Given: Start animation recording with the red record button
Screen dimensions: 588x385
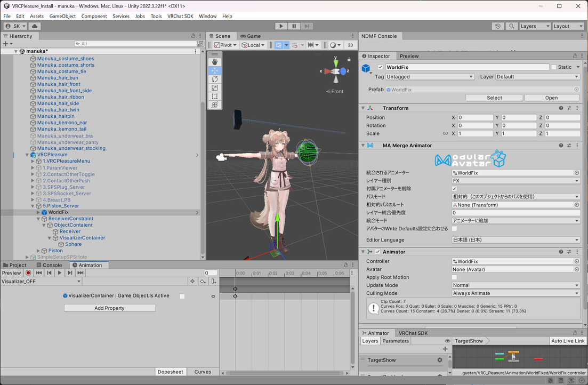Looking at the screenshot, I should [28, 273].
